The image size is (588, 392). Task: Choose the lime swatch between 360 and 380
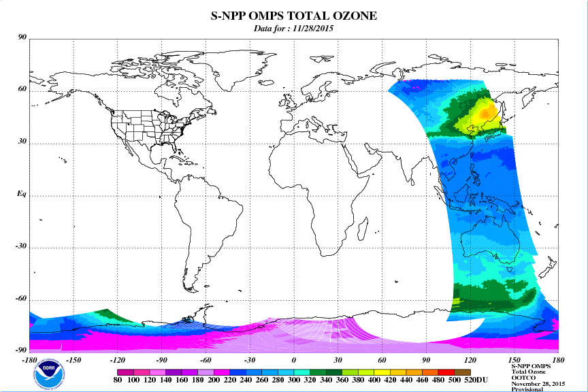tap(350, 372)
